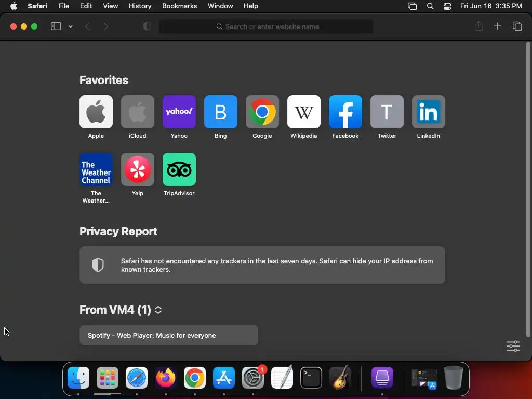Open the Edit menu
The image size is (532, 399).
pos(86,6)
